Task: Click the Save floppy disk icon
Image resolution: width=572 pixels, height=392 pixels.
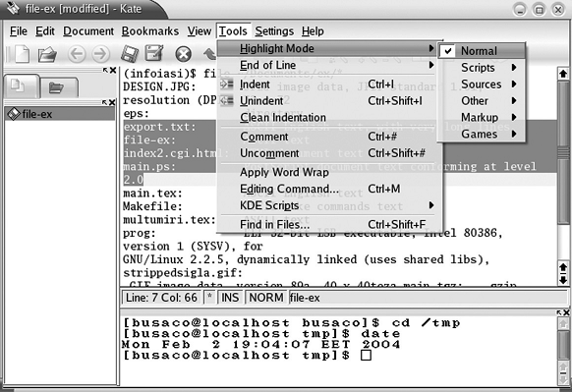Action: point(130,54)
